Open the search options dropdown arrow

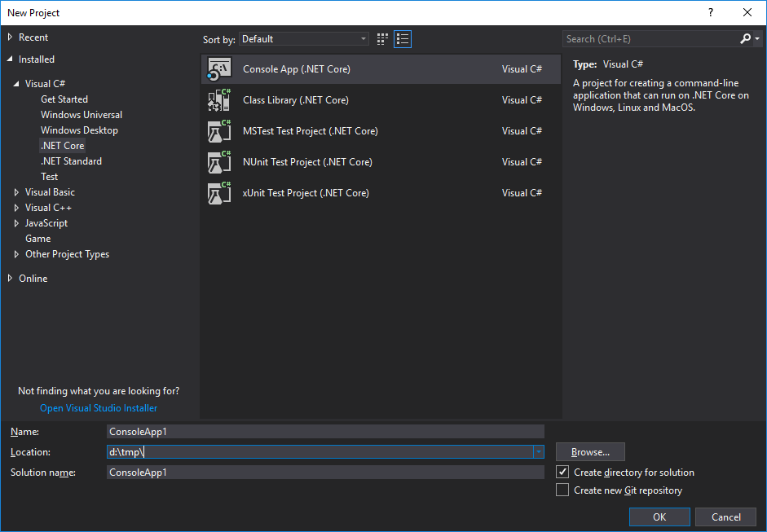click(757, 38)
